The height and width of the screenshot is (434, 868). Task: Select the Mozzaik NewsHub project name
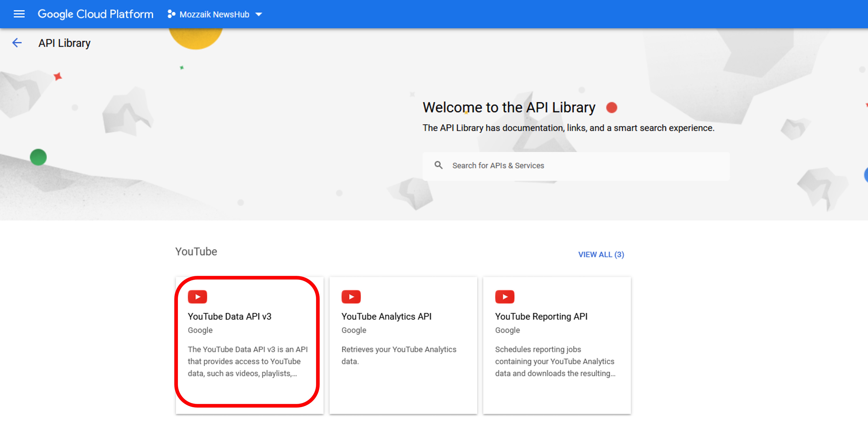[214, 14]
